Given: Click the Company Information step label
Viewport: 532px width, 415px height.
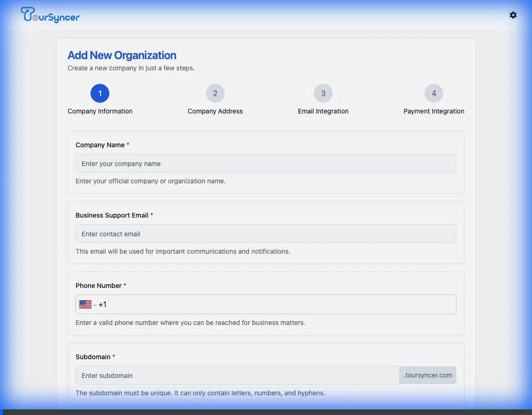Looking at the screenshot, I should [100, 111].
